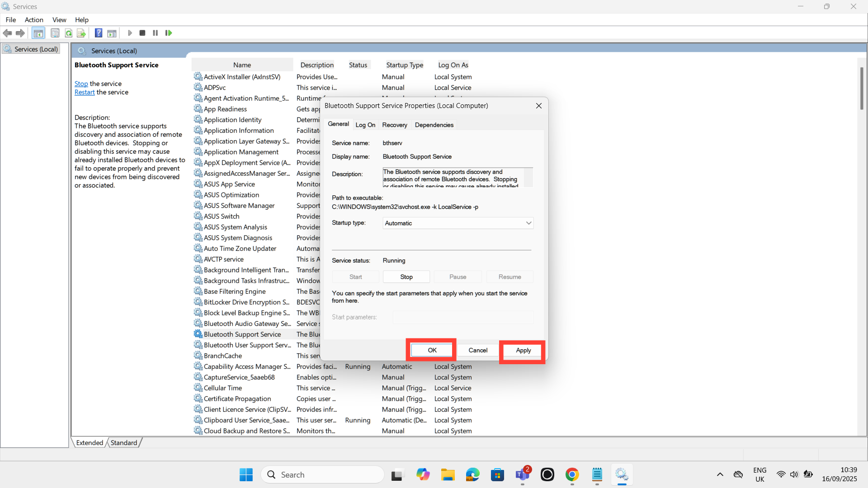Click the Export List toolbar icon
The width and height of the screenshot is (868, 488).
[x=81, y=33]
